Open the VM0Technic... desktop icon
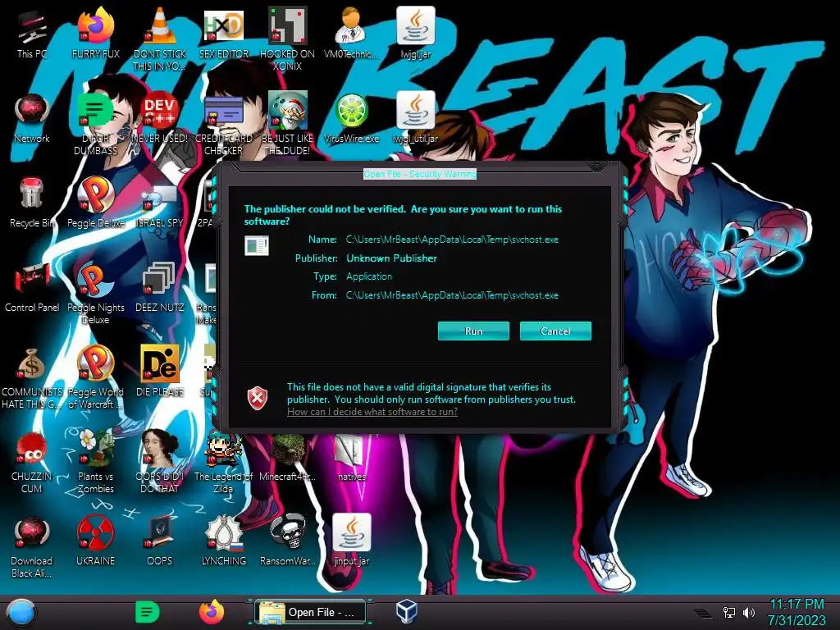This screenshot has height=630, width=840. 351,34
